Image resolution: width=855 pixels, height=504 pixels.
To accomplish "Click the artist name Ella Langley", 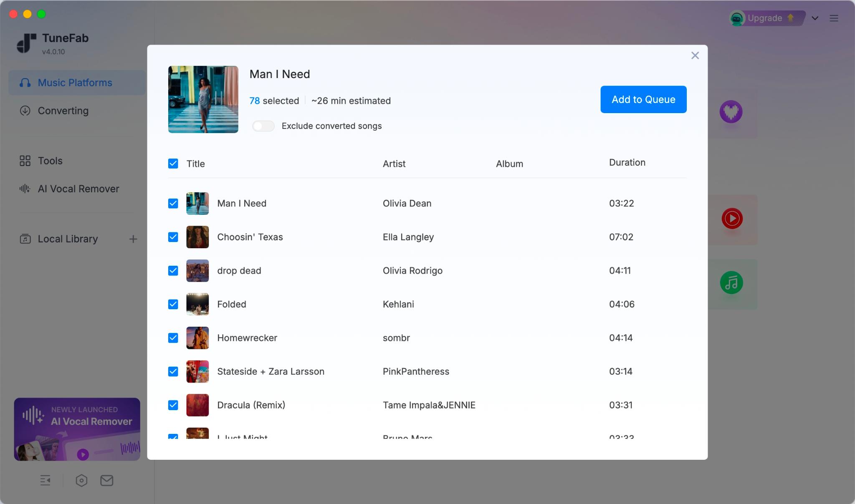I will (408, 237).
